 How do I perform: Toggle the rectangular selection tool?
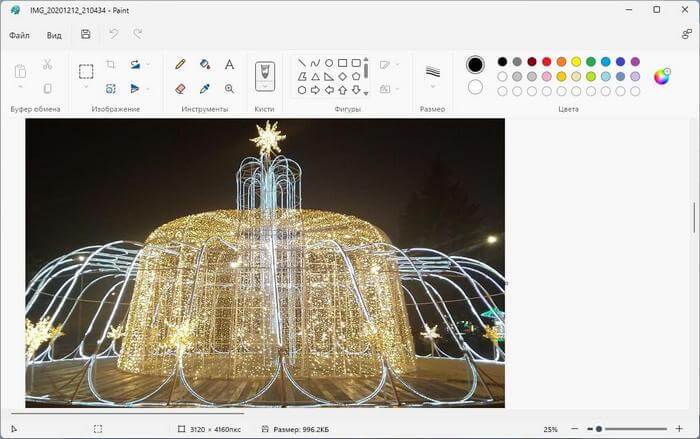[86, 71]
